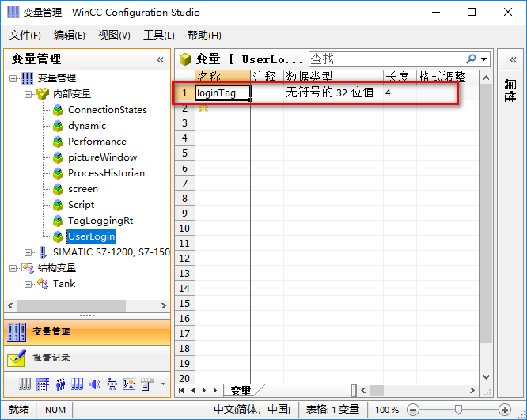527x420 pixels.
Task: Move the zoom slider handle
Action: pos(458,410)
